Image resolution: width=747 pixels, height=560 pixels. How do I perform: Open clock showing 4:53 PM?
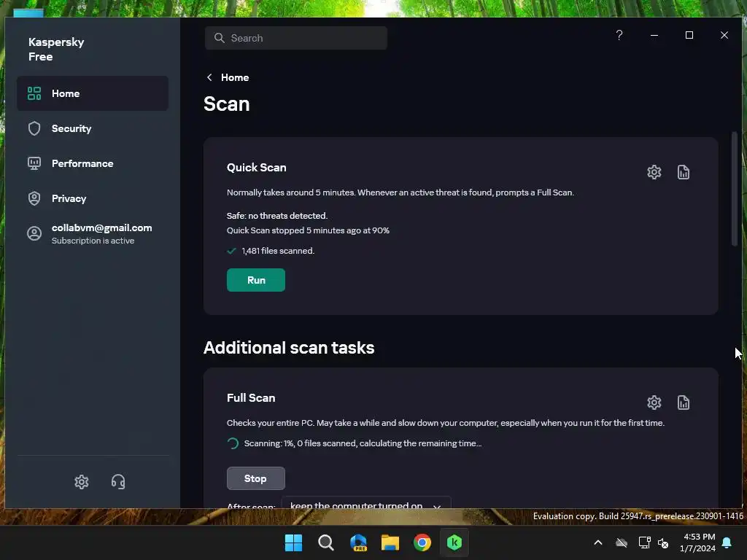[698, 542]
